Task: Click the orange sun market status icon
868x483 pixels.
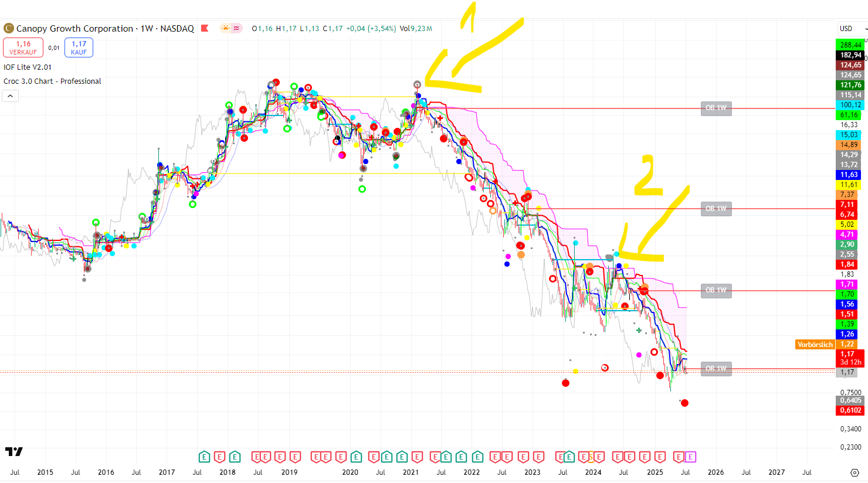Action: [x=226, y=28]
